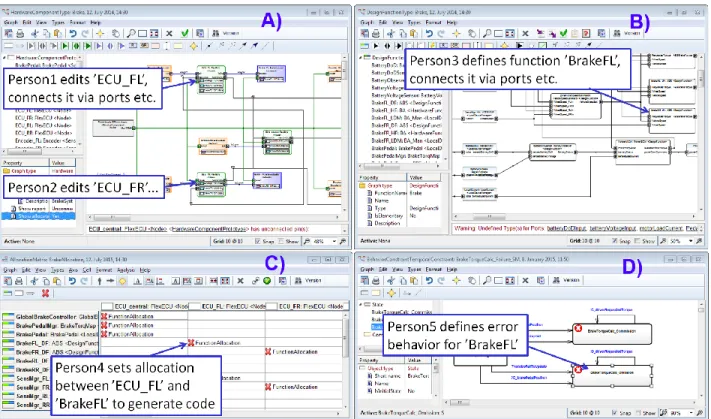Open Types menu in window A
This screenshot has height=419, width=711.
[58, 22]
